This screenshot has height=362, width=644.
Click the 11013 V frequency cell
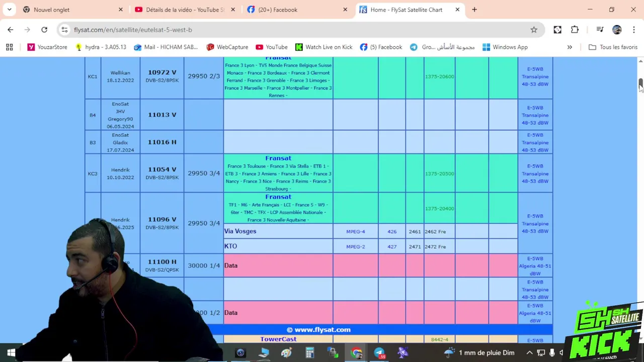click(x=162, y=115)
